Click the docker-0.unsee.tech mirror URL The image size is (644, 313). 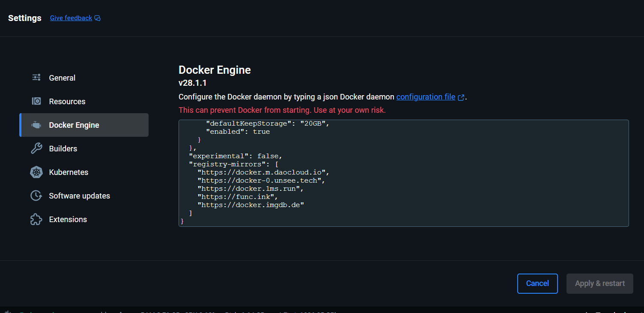click(x=261, y=181)
